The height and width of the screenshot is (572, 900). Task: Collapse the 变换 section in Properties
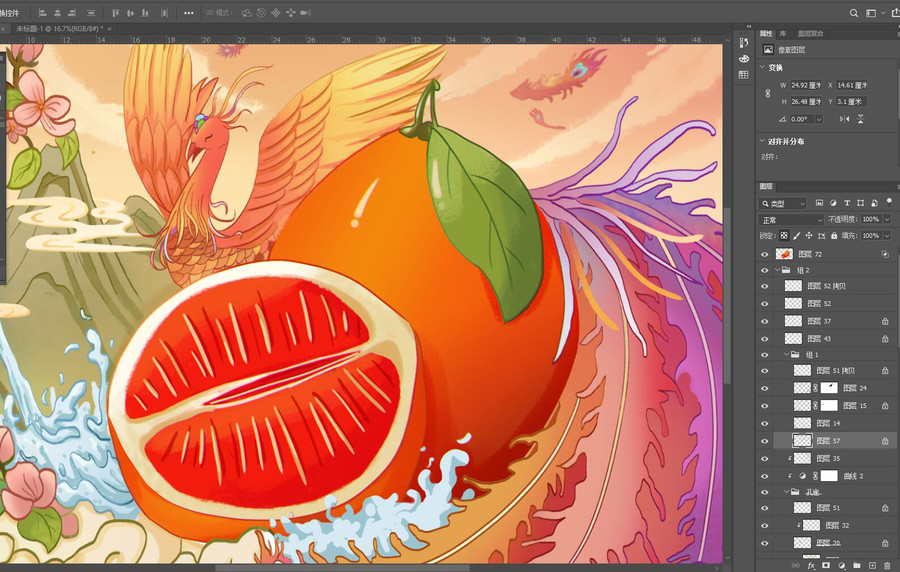point(762,67)
